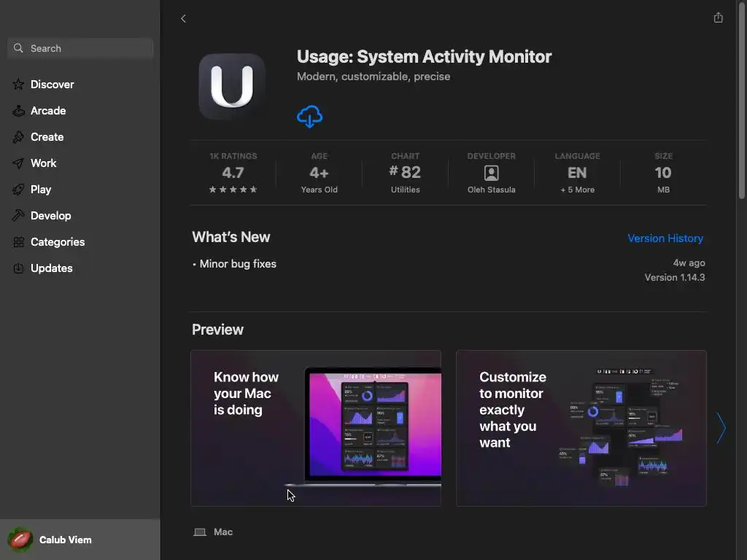The height and width of the screenshot is (560, 747).
Task: Click the Categories grid icon
Action: pos(18,242)
